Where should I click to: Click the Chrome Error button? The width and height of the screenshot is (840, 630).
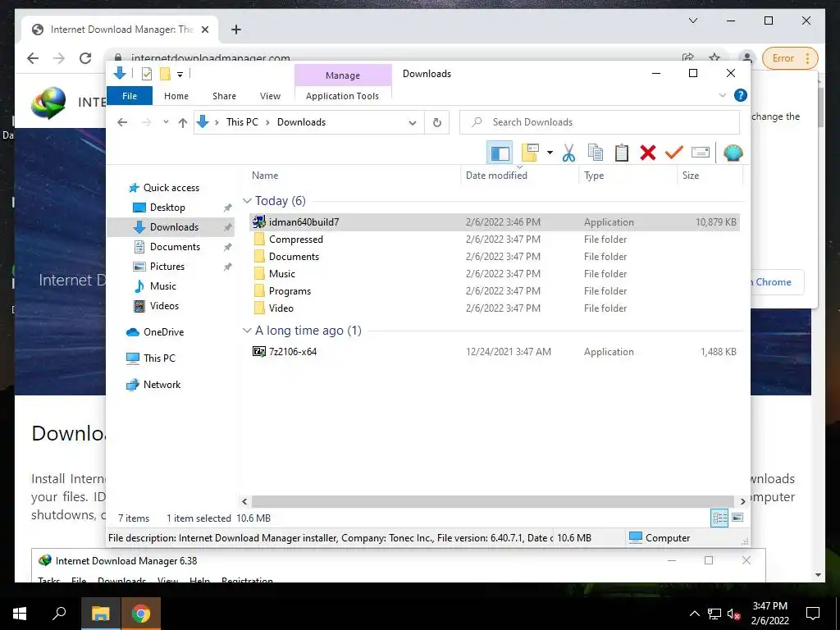click(788, 58)
